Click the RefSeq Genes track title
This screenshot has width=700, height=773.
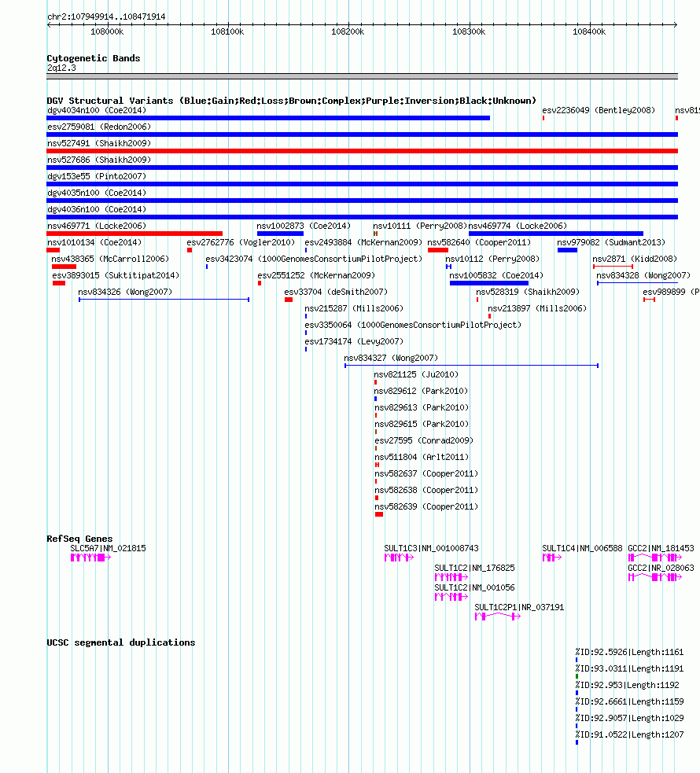80,539
